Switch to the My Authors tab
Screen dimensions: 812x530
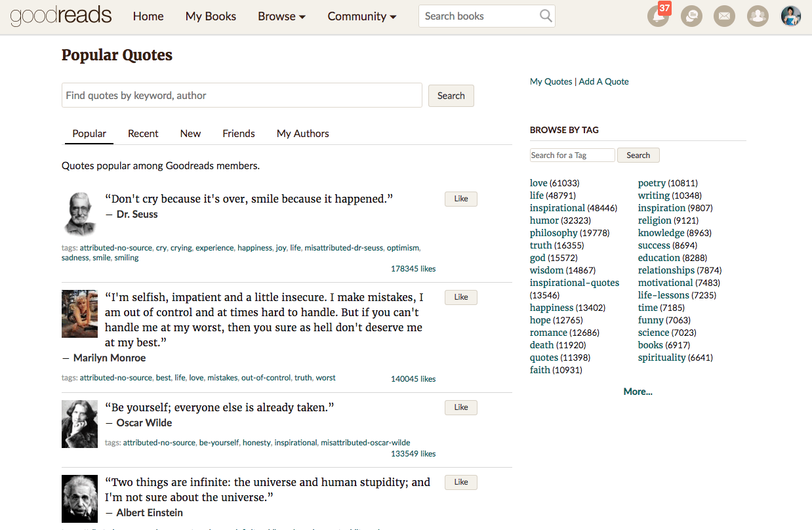tap(302, 133)
